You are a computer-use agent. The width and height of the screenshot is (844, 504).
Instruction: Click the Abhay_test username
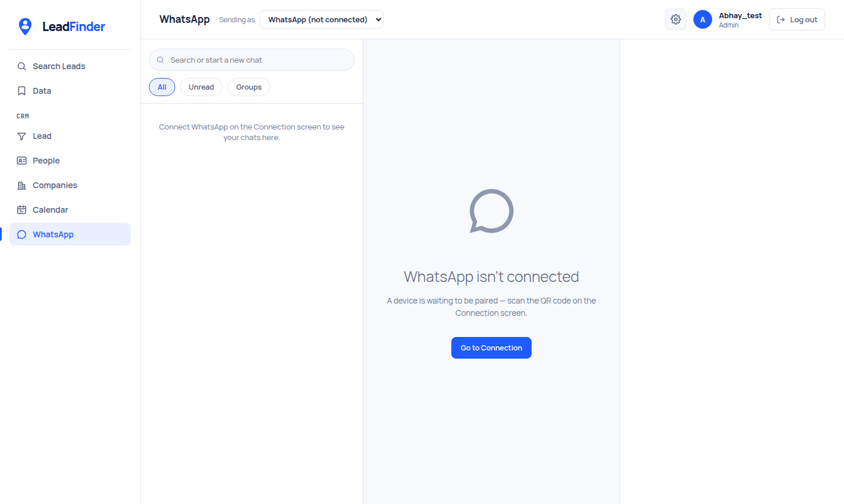[x=740, y=15]
